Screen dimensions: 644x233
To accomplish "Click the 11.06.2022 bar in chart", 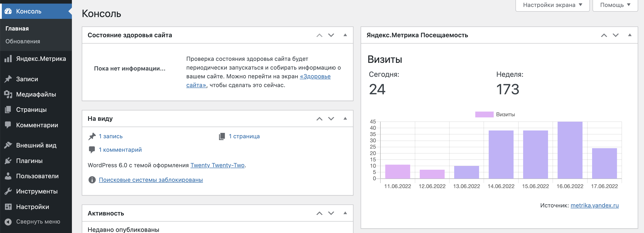I will click(398, 171).
